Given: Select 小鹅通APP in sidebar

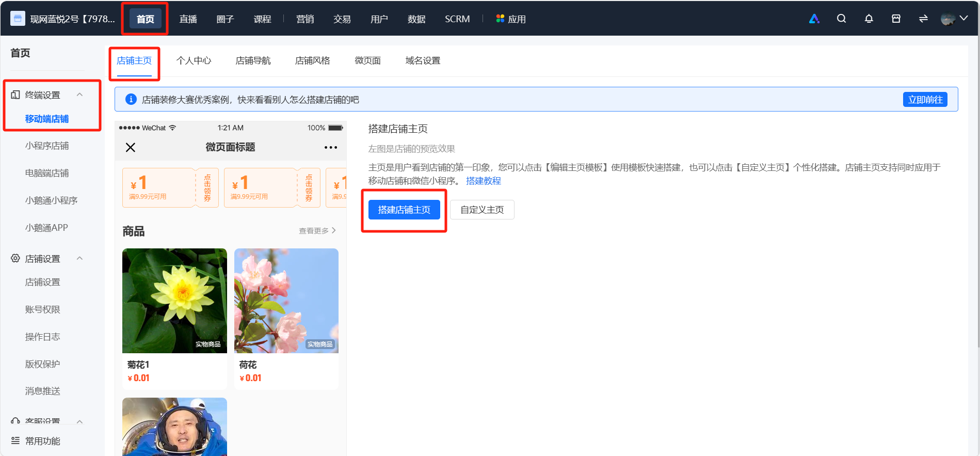Looking at the screenshot, I should 46,228.
